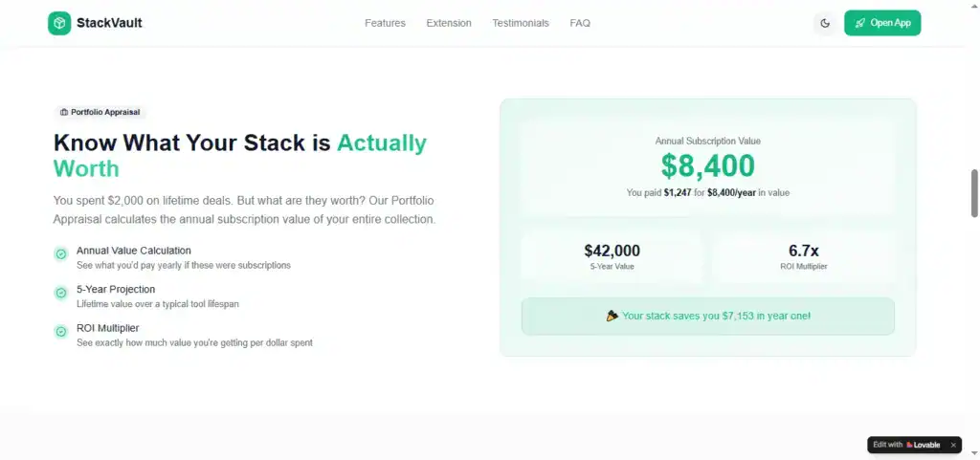Click the party emoji in savings banner
The height and width of the screenshot is (460, 980).
612,316
